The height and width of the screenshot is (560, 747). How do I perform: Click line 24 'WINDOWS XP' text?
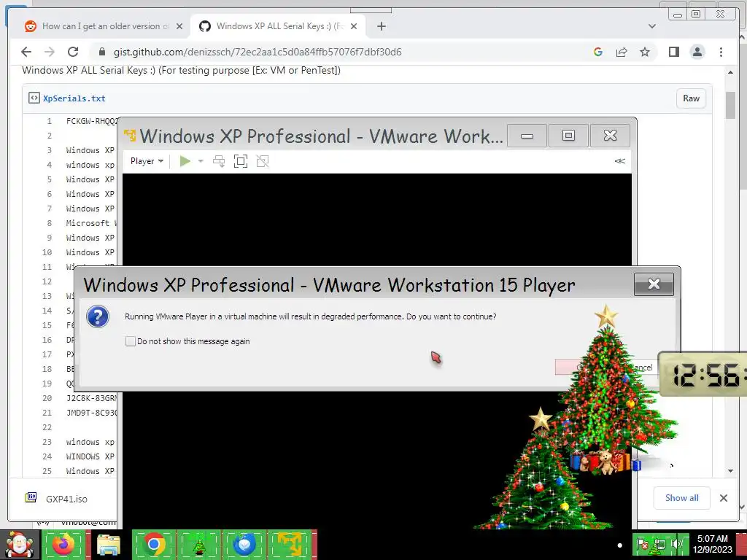[90, 456]
